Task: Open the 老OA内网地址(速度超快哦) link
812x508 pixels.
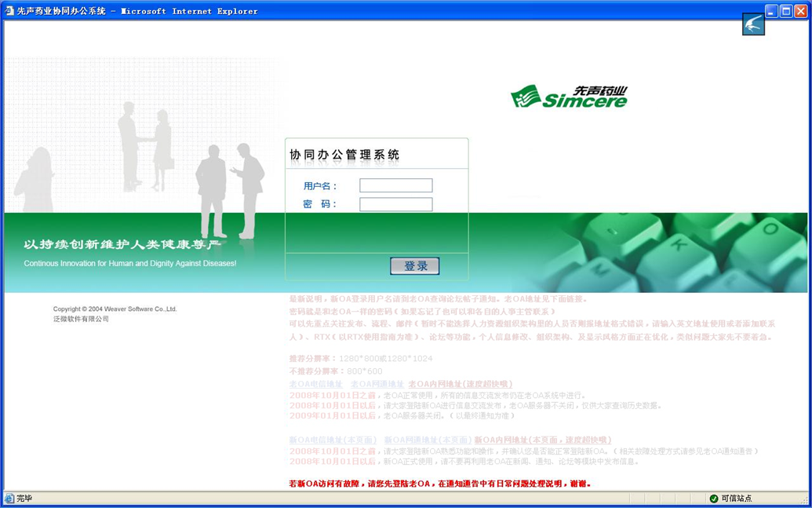Action: click(x=461, y=384)
